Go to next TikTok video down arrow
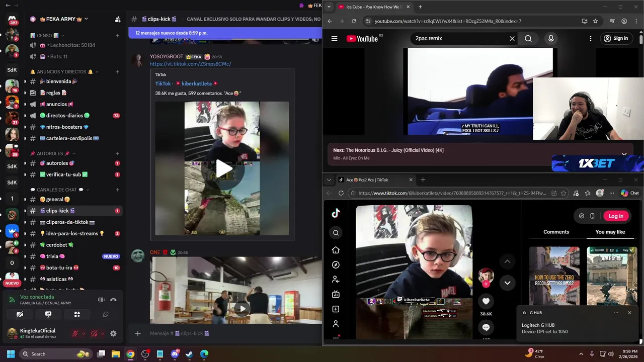Image resolution: width=644 pixels, height=362 pixels. pos(507,283)
